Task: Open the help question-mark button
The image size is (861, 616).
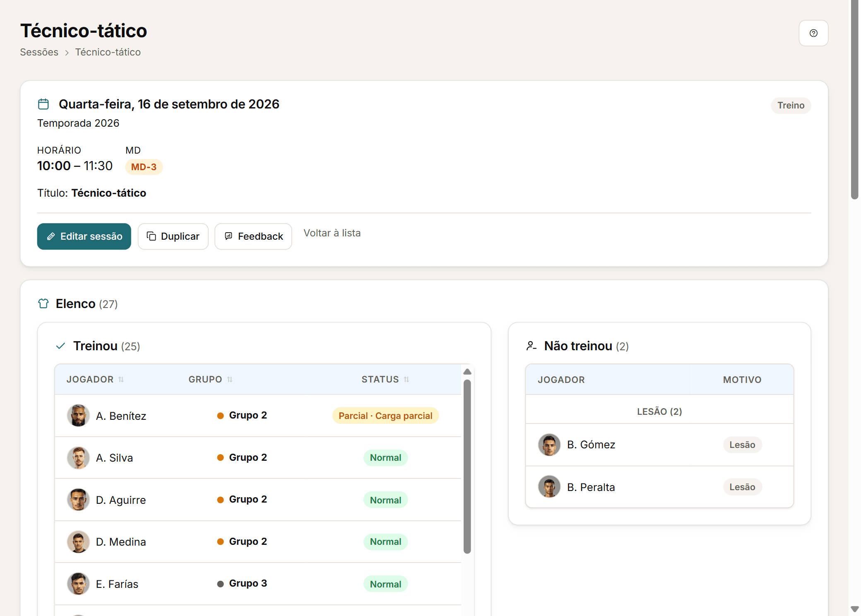Action: click(813, 33)
